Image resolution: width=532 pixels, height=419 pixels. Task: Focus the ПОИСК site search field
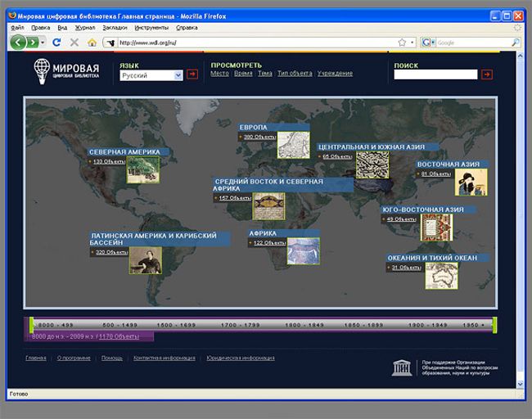click(435, 74)
